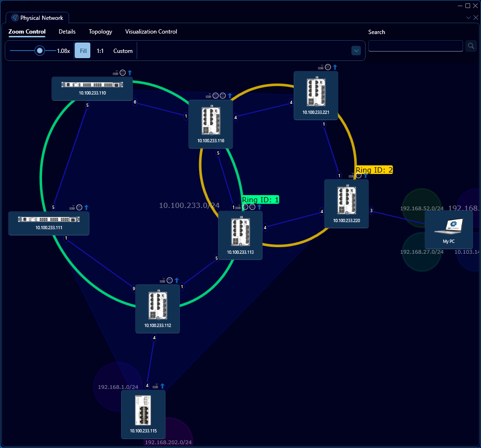
Task: Click the 192.168.202.0/24 subnet label
Action: [x=168, y=442]
